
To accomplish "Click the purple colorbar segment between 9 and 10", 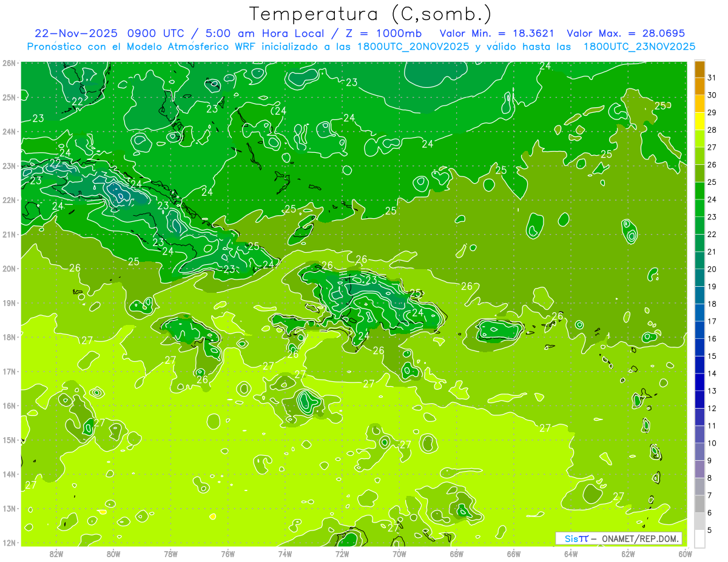I will point(699,452).
